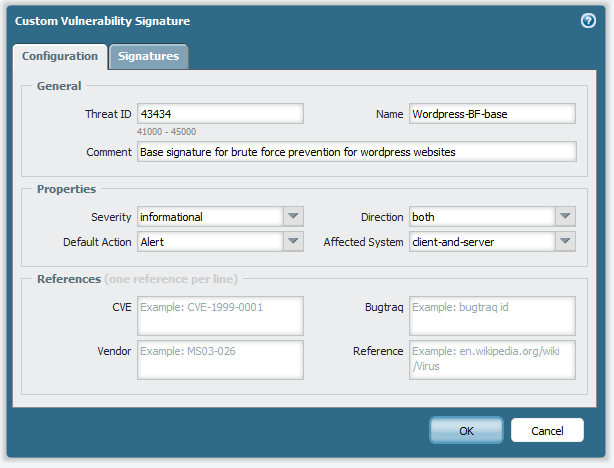This screenshot has height=468, width=614.
Task: Click the Bugtraq references text area
Action: click(492, 315)
